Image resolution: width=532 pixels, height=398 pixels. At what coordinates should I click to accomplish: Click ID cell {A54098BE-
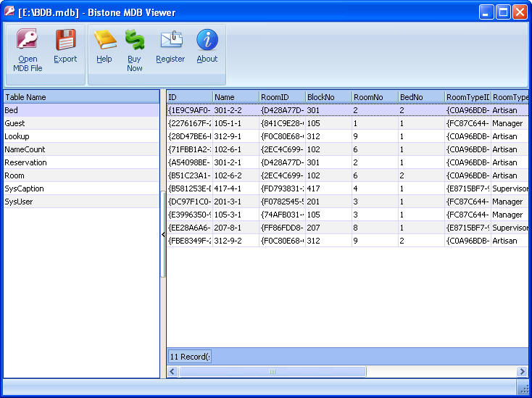(x=190, y=162)
